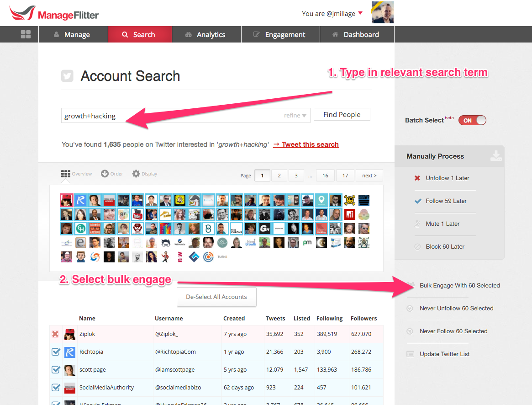This screenshot has height=405, width=532.
Task: Go to results page 3
Action: (296, 176)
